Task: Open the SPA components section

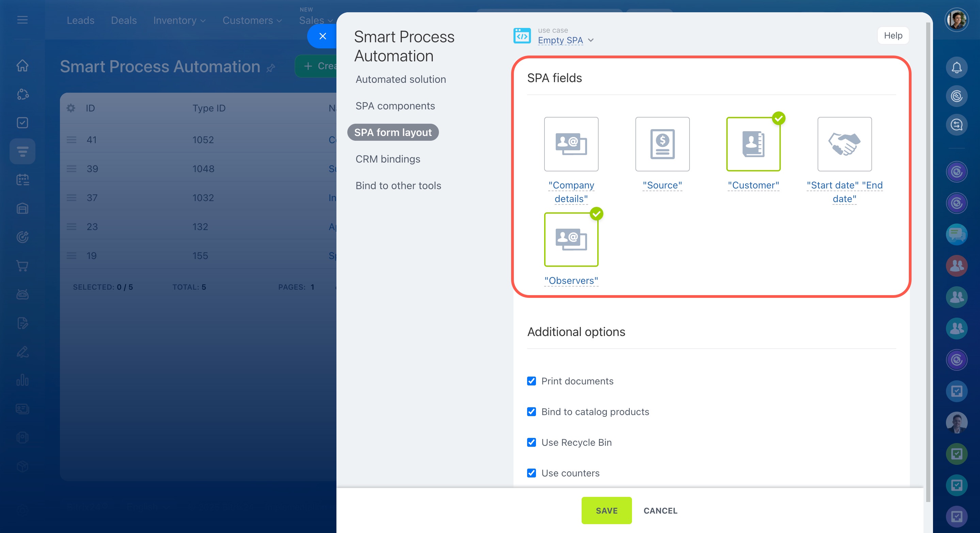Action: point(395,106)
